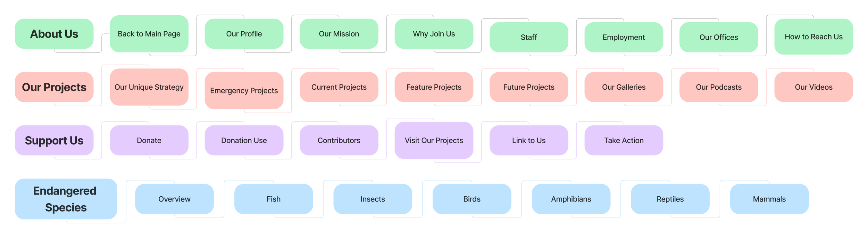The width and height of the screenshot is (868, 238).
Task: Select the Emergency Projects box
Action: pyautogui.click(x=244, y=90)
